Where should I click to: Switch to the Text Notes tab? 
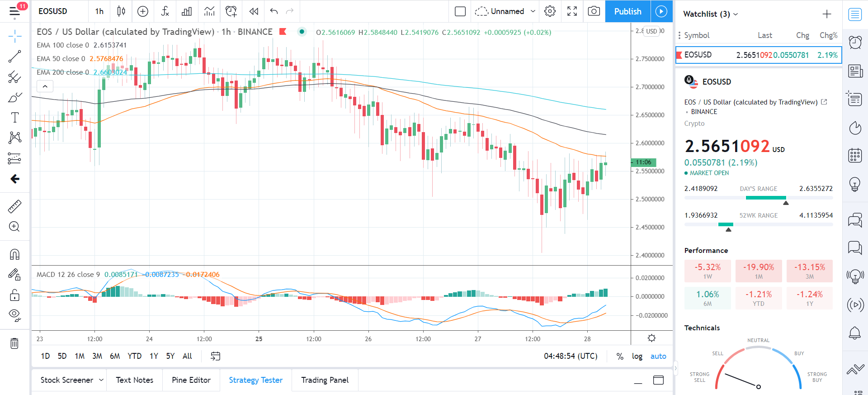134,380
